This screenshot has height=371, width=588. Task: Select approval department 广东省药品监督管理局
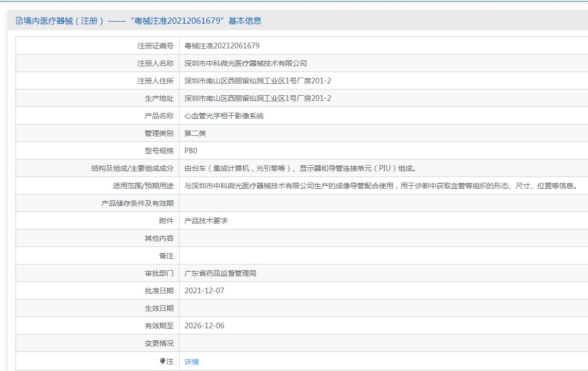(221, 273)
